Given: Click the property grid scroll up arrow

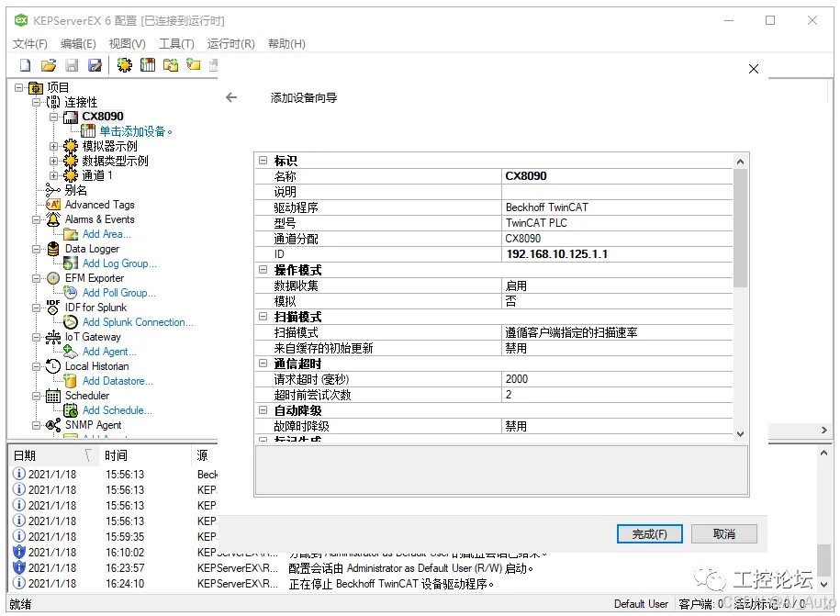Looking at the screenshot, I should pos(740,162).
